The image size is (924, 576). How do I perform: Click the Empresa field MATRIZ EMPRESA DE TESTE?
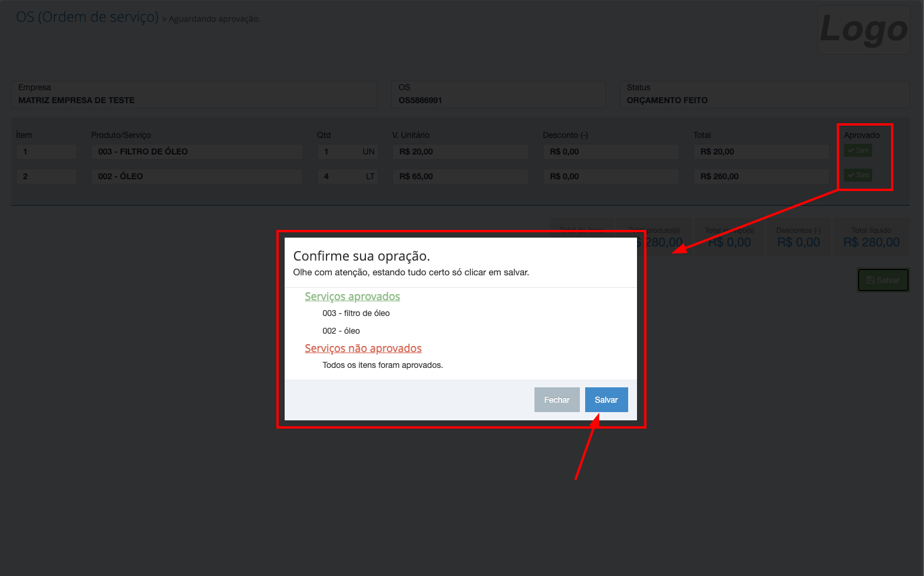[x=194, y=94]
